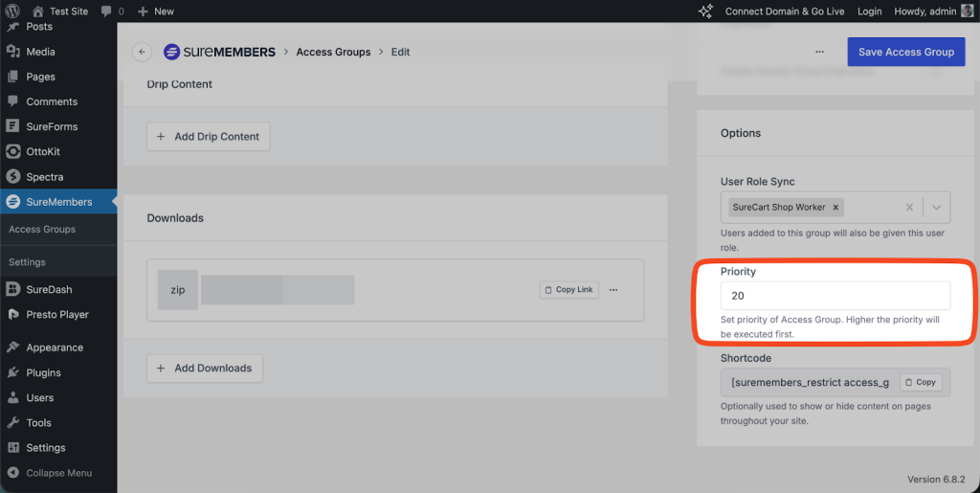Open three-dot menu beside Save Access Group

pyautogui.click(x=819, y=52)
